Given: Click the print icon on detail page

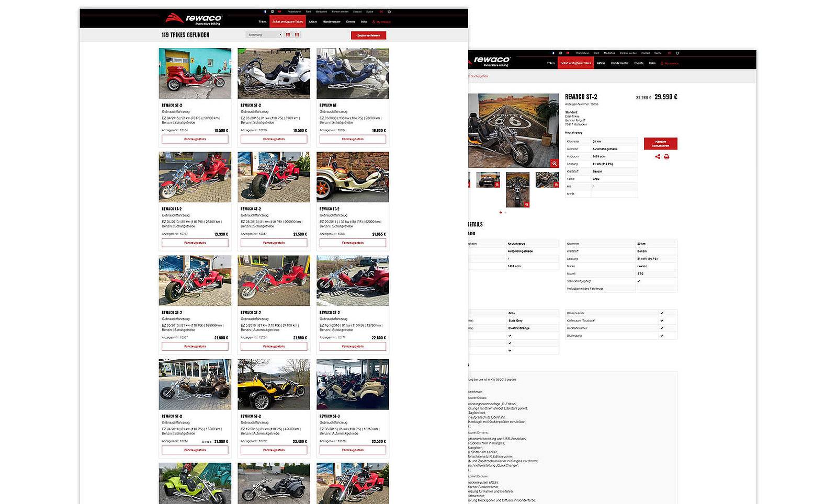Looking at the screenshot, I should point(666,157).
